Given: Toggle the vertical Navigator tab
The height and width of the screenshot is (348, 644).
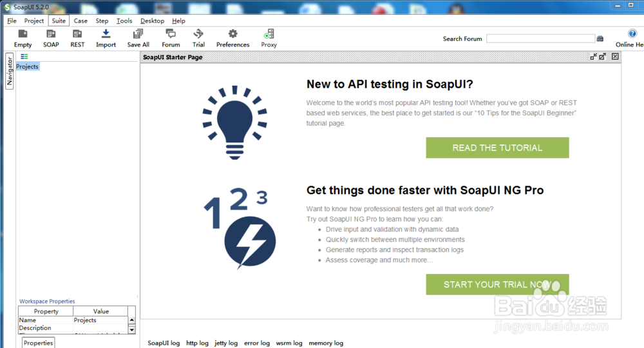Looking at the screenshot, I should 10,71.
